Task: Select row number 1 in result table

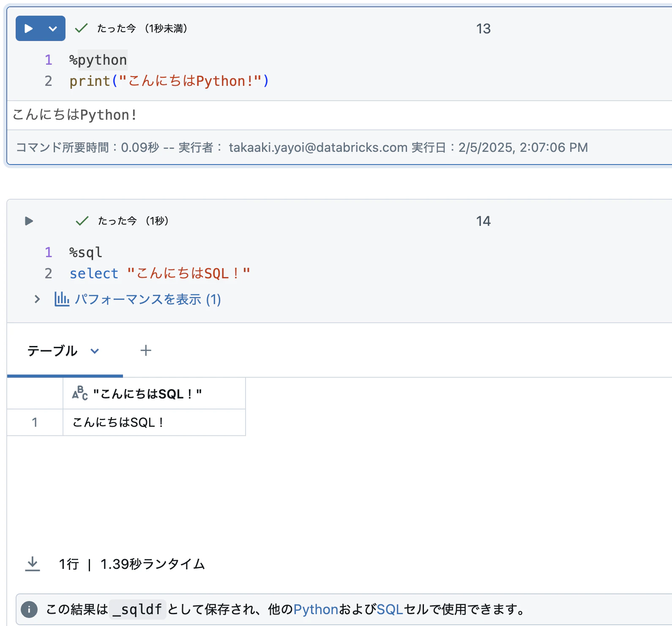Action: point(35,422)
